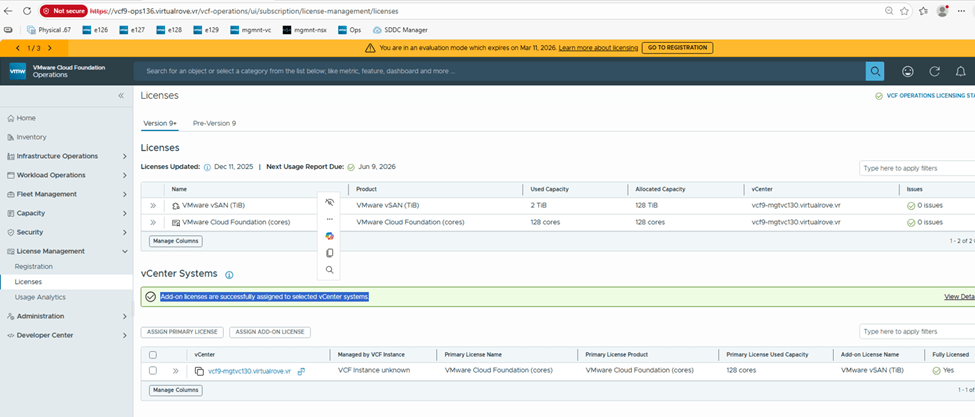Click the refresh icon in header
This screenshot has width=975, height=417.
point(934,72)
